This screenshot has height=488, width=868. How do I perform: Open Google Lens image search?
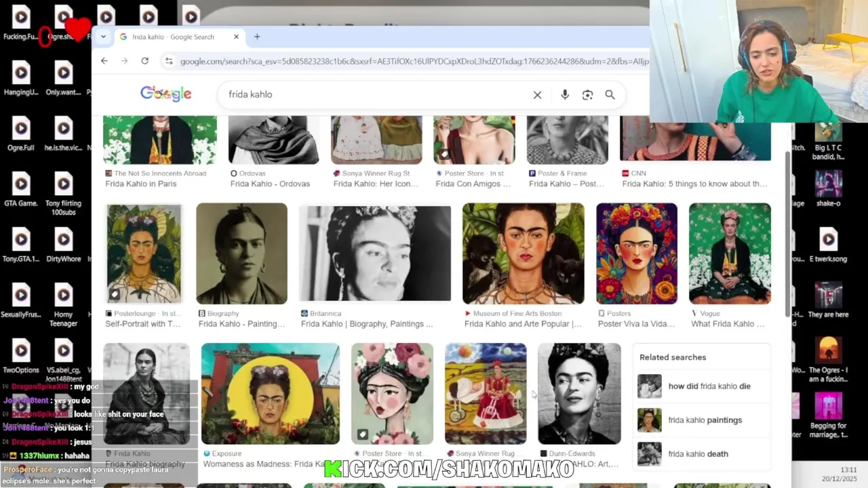[587, 95]
